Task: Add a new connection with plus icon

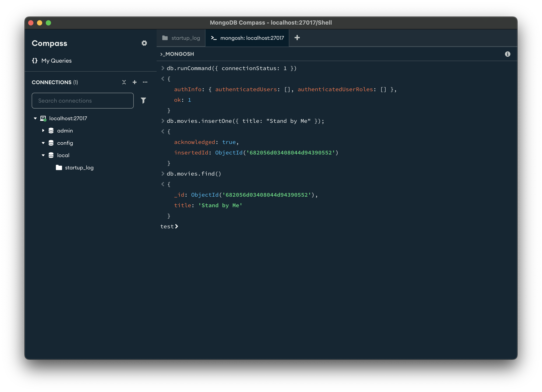Action: (135, 82)
